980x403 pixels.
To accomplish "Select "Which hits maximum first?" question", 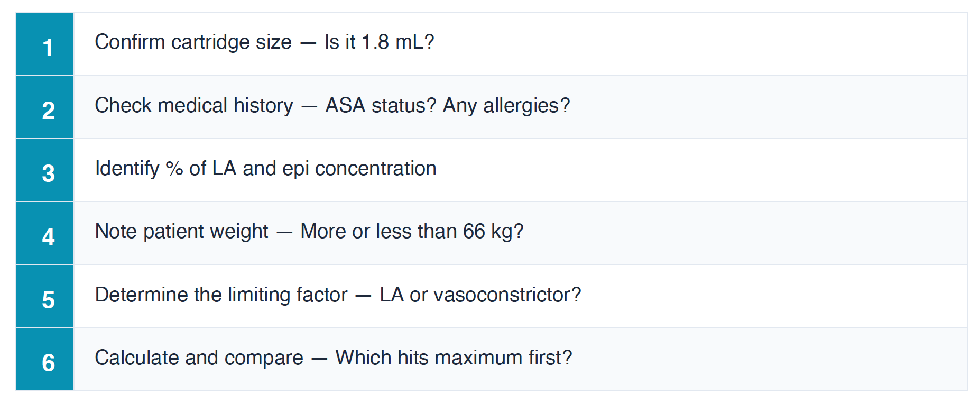I will 454,358.
